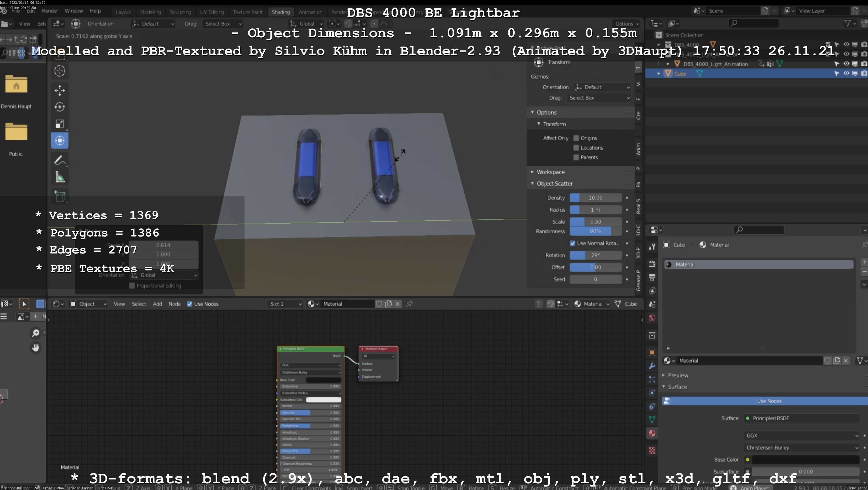Image resolution: width=868 pixels, height=490 pixels.
Task: Toggle fake user shield in node header
Action: point(379,304)
